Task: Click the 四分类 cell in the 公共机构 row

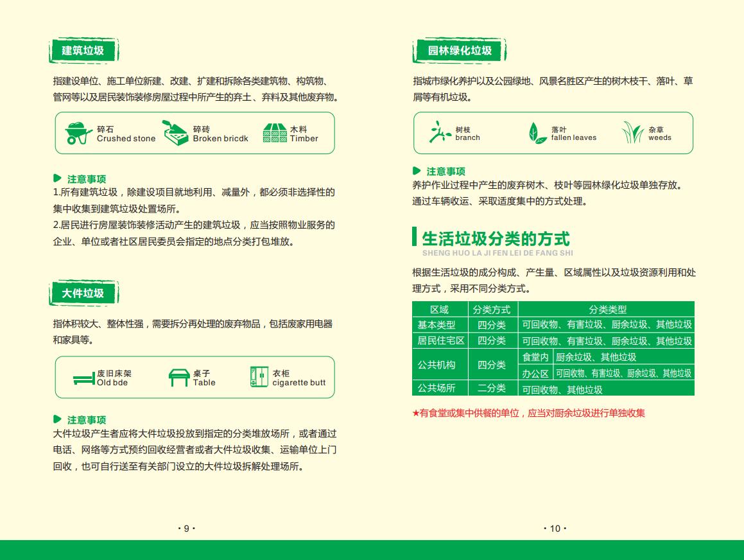Action: click(492, 365)
